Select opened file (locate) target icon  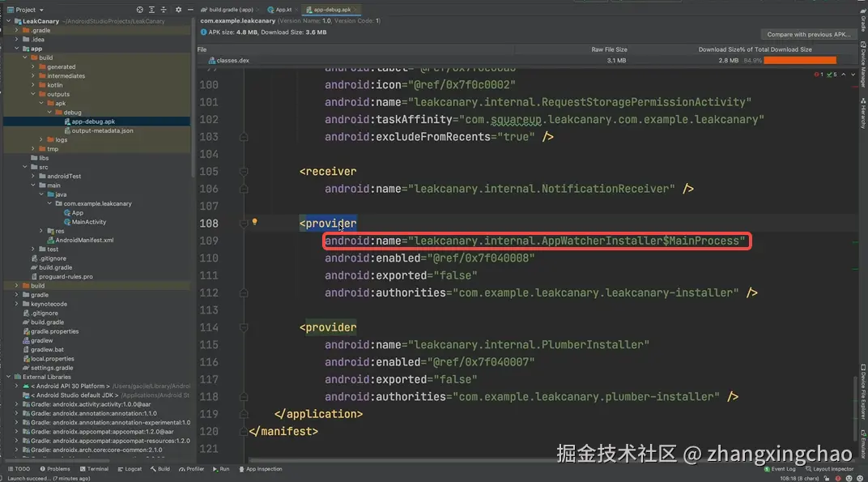[139, 10]
